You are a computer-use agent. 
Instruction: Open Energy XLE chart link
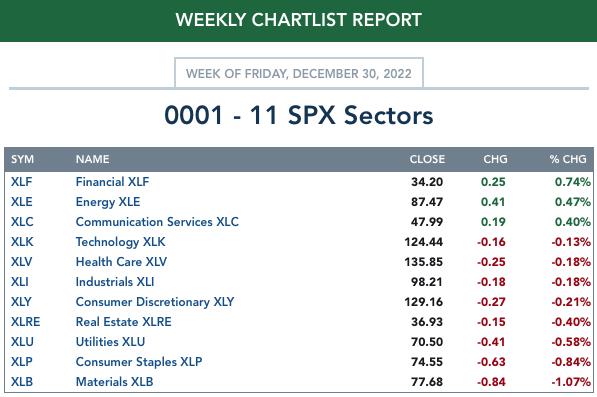(x=108, y=202)
